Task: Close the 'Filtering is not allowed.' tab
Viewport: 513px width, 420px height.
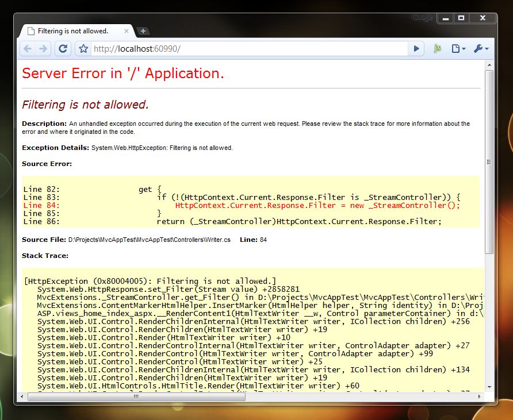Action: [x=127, y=31]
